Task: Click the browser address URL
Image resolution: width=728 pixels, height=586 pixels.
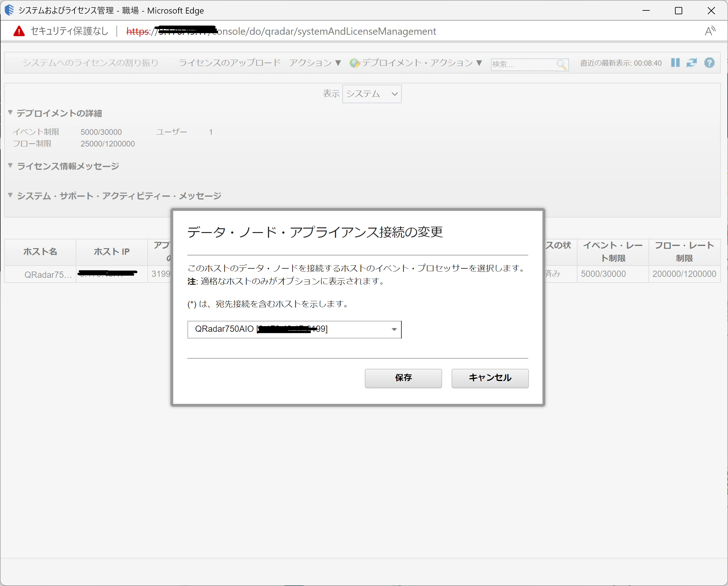Action: tap(281, 31)
